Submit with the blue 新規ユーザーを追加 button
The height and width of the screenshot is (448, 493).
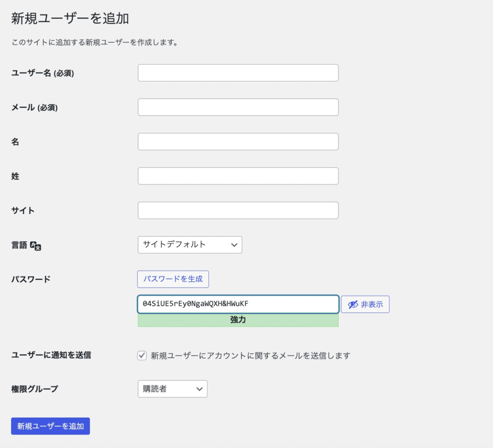tap(51, 426)
